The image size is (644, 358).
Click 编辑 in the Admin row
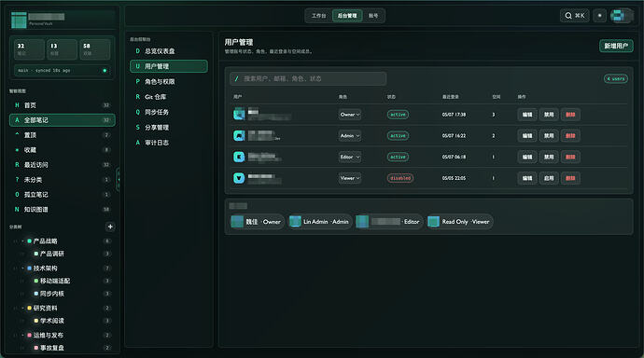(527, 136)
